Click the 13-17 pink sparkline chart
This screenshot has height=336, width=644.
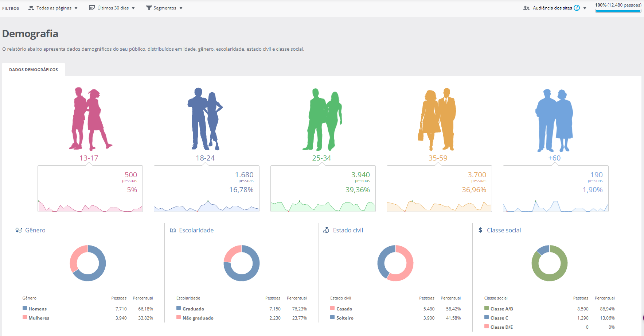tap(90, 206)
